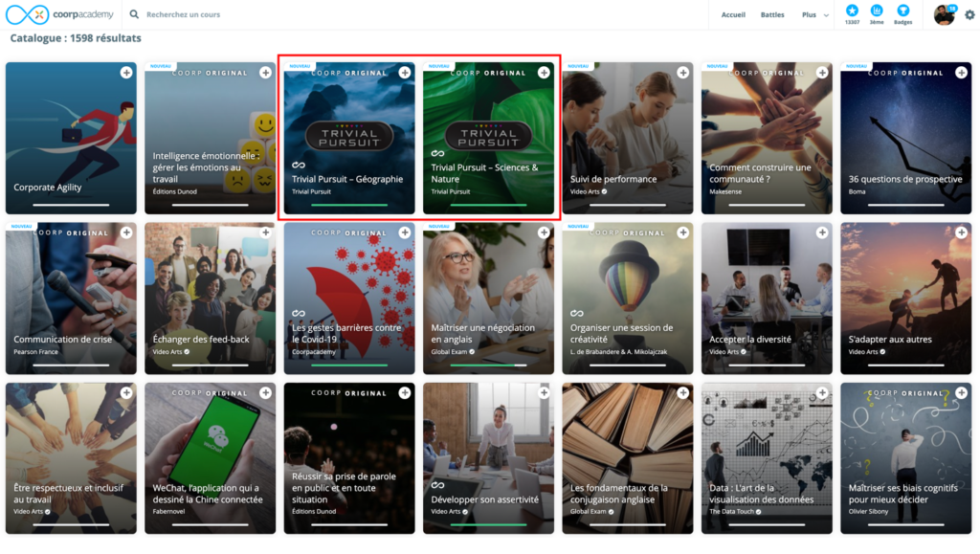
Task: Toggle plus on Suivi de performance card
Action: (x=682, y=73)
